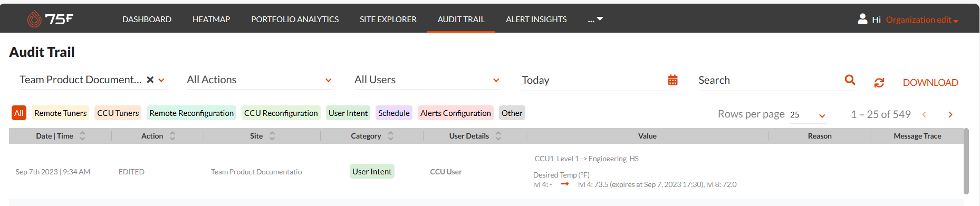Go to next page of results
Viewport: 980px width, 206px height.
click(x=950, y=114)
